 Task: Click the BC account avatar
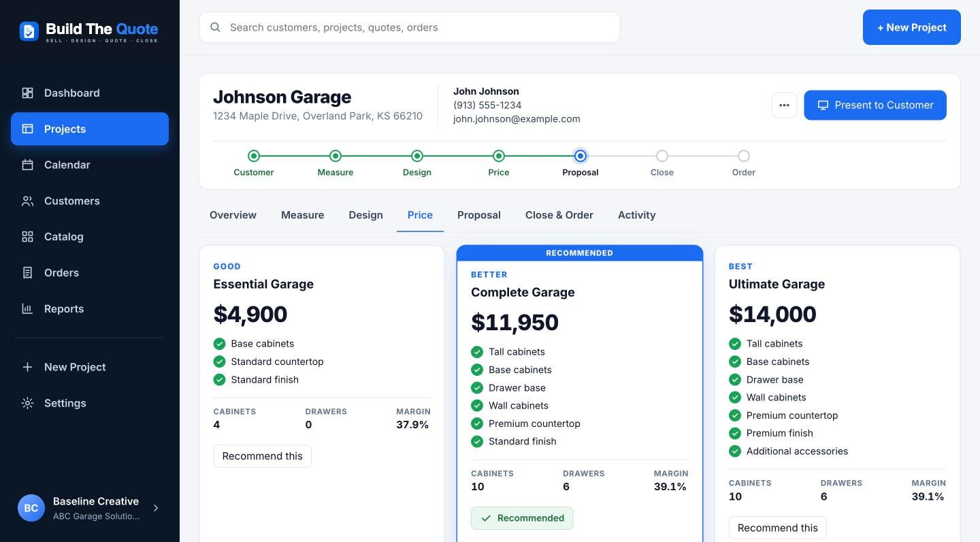coord(31,508)
